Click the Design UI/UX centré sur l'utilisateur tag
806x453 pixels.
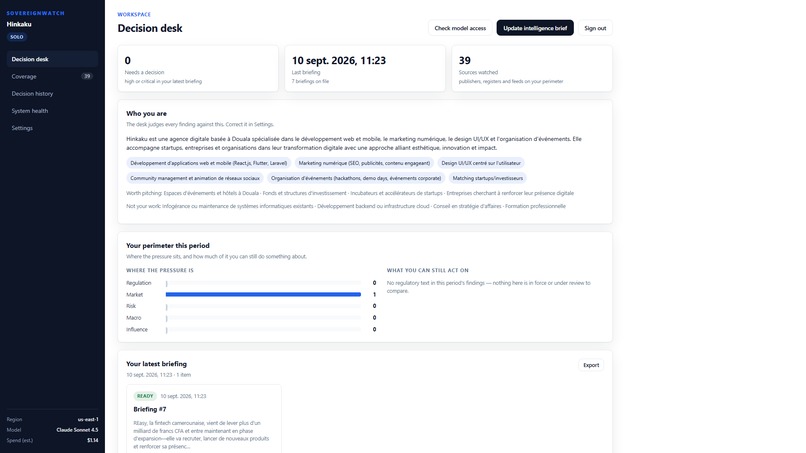pos(481,163)
